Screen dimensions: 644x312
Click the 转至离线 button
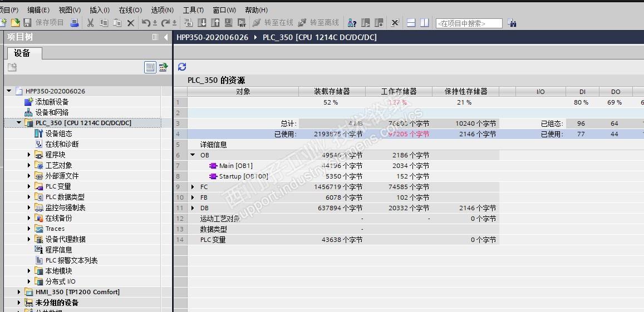click(319, 23)
